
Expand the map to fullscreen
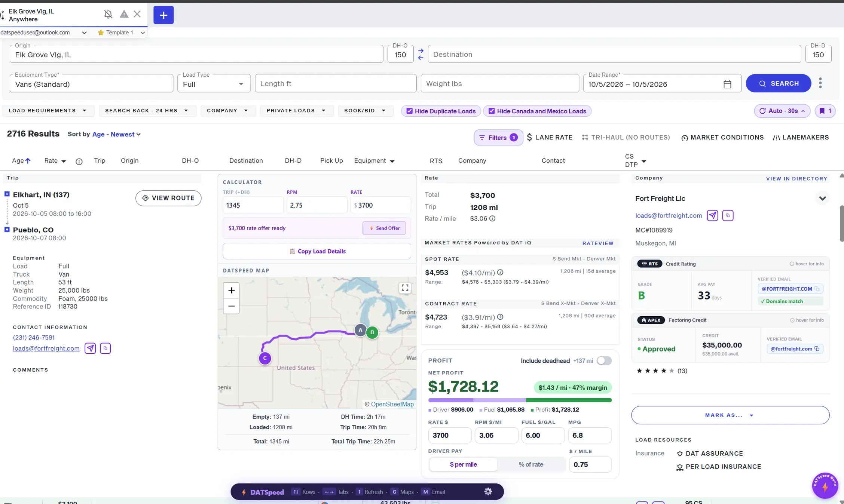[405, 288]
